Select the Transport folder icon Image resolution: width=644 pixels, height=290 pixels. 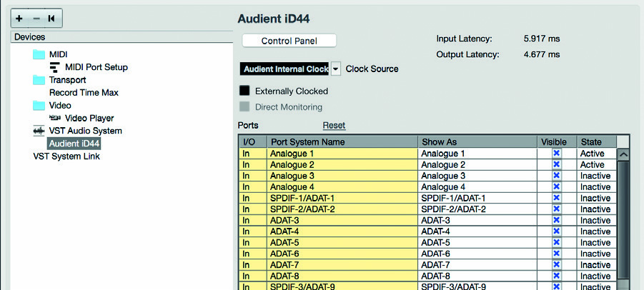[39, 79]
